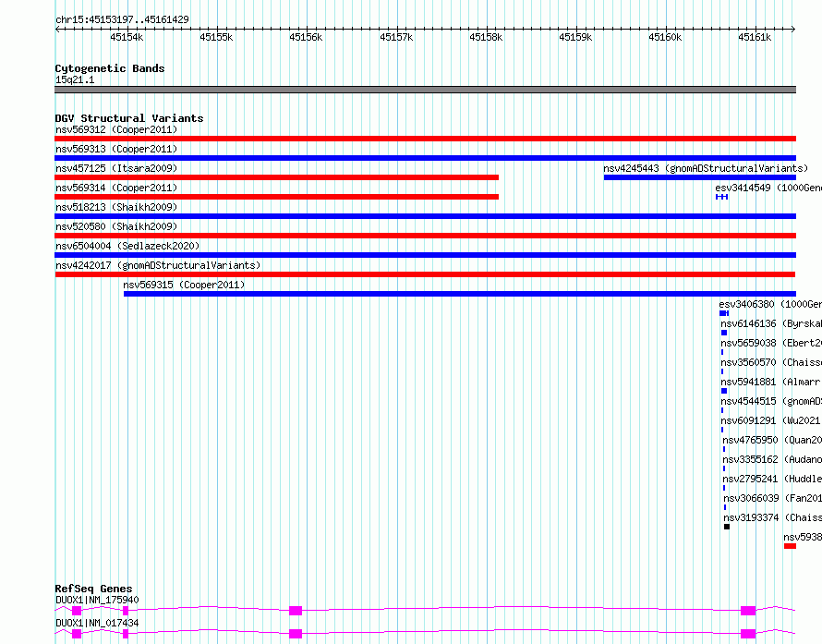Select the DUOX1 NM_175940 exon near 45161k
Image resolution: width=822 pixels, height=644 pixels.
(748, 611)
